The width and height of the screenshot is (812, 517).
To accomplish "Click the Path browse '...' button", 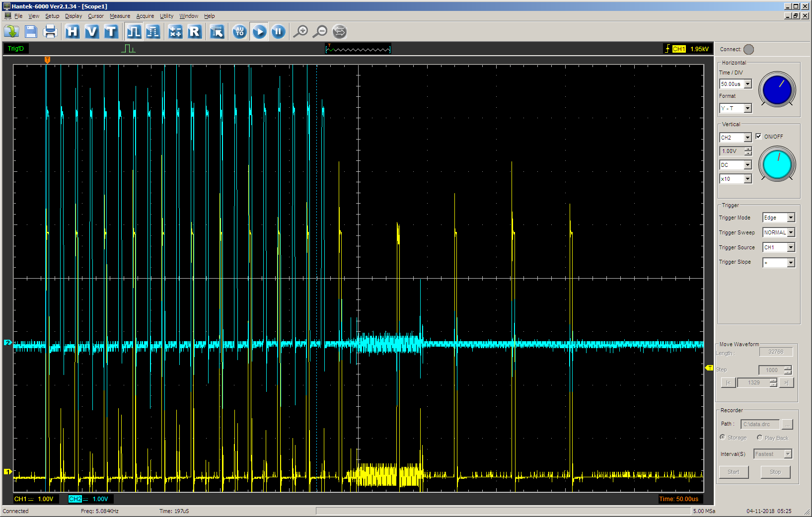I will [787, 424].
